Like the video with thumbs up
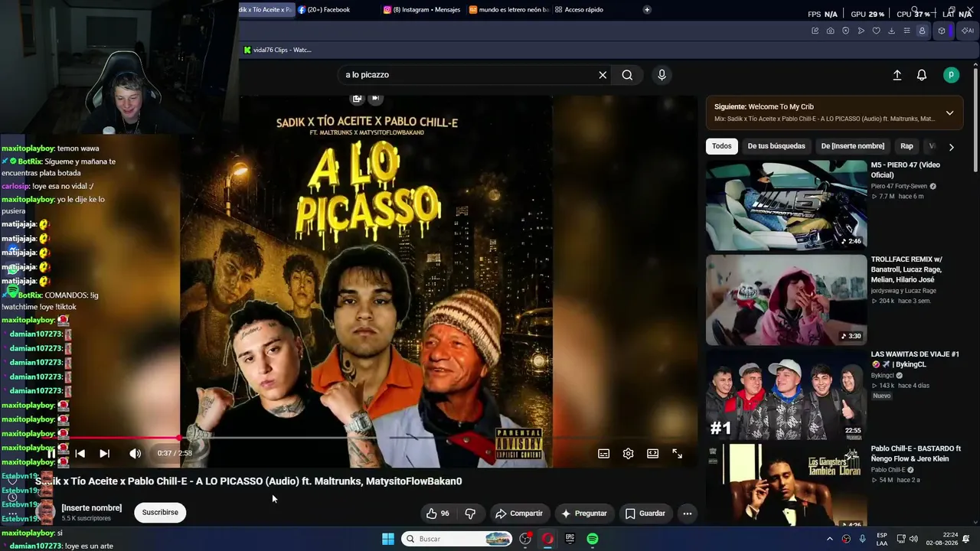 [438, 514]
